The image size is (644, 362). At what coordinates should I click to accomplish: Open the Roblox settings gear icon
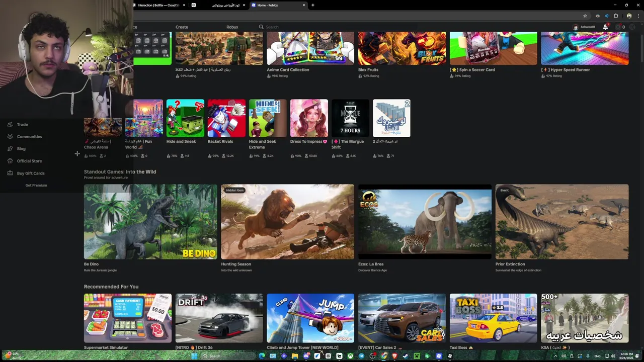coord(632,27)
